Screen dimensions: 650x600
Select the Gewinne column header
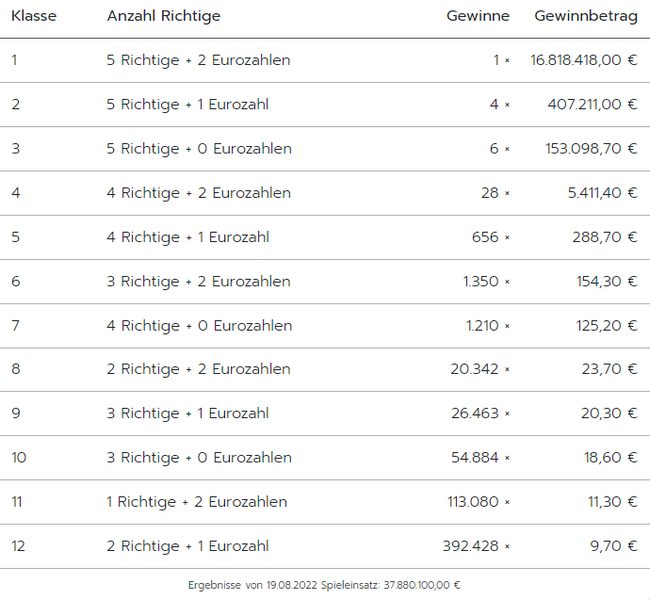(x=478, y=16)
